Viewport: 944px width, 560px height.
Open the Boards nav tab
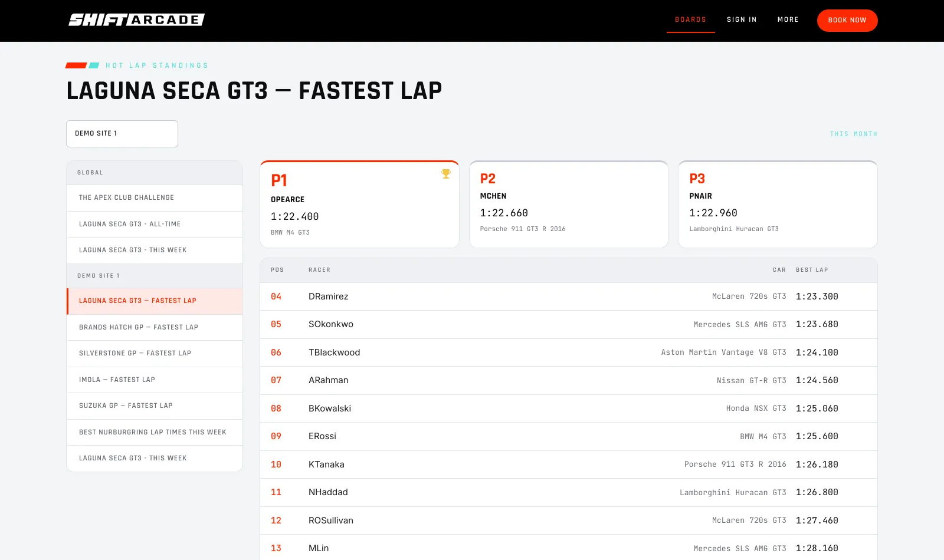click(690, 20)
